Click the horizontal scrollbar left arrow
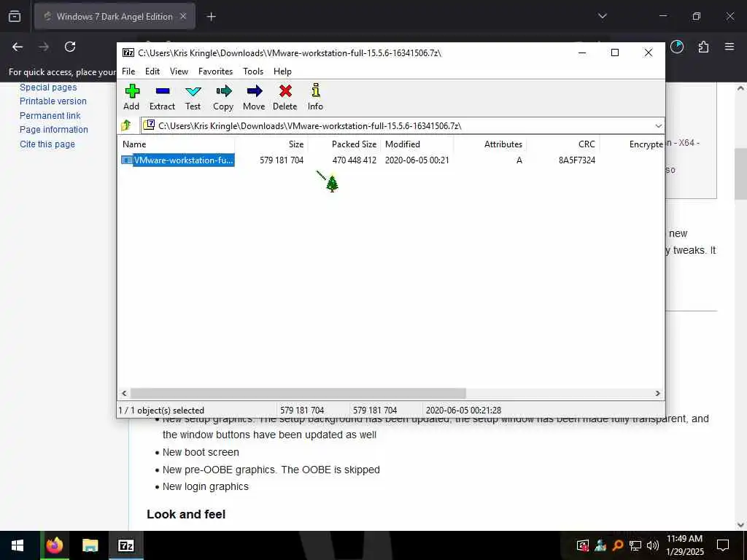Viewport: 747px width, 560px height. click(x=124, y=393)
